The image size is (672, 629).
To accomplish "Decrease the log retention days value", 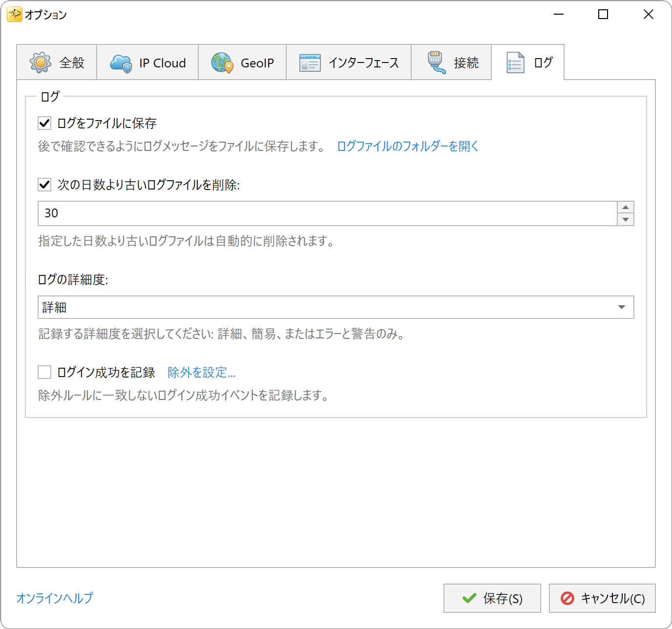I will [626, 220].
